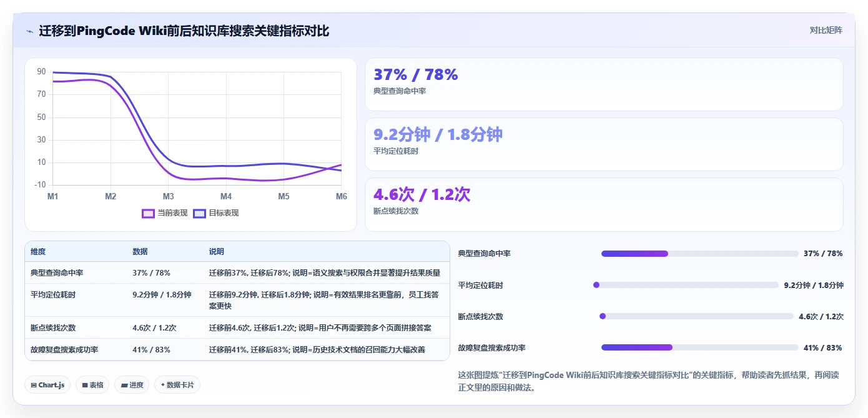Click the 典型查询命中率 caption in the data card
The height and width of the screenshot is (418, 868).
400,91
